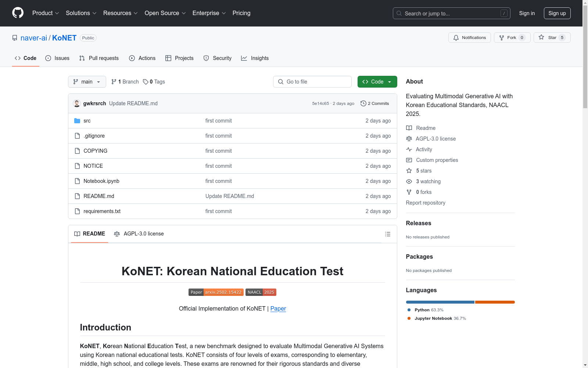Click the Releases heading link
This screenshot has height=368, width=588.
419,223
